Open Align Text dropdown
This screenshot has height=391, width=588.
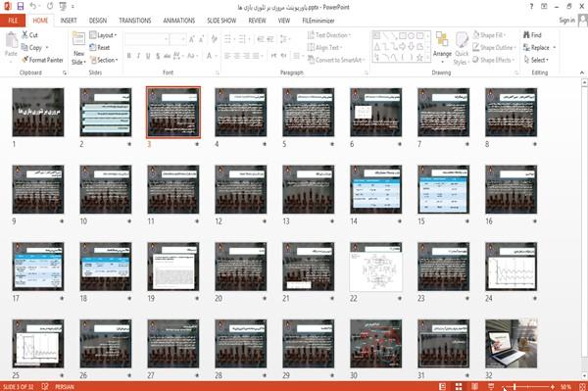click(x=324, y=47)
